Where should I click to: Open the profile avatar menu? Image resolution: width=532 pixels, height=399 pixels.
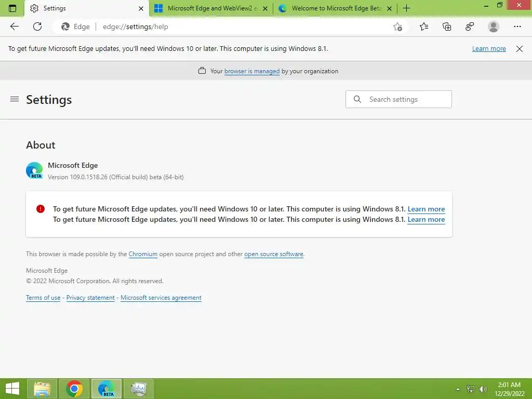[494, 26]
